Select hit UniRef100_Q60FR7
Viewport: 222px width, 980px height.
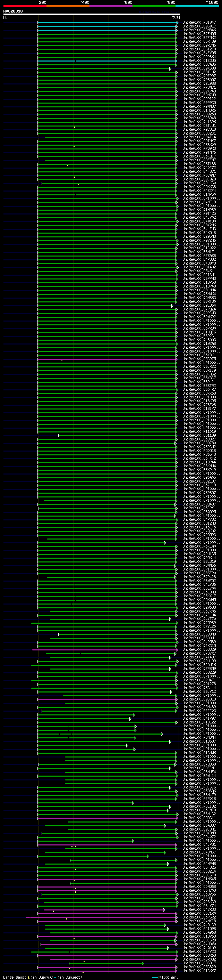tap(199, 390)
